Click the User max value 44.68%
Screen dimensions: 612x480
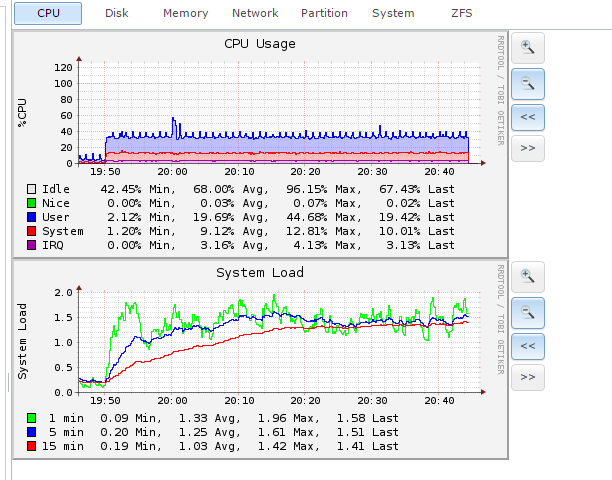click(307, 217)
